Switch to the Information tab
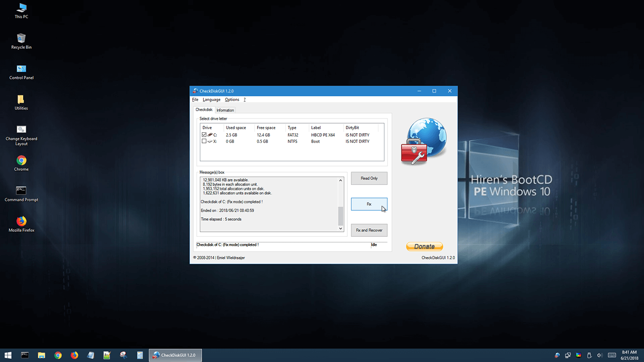The height and width of the screenshot is (362, 644). click(225, 110)
